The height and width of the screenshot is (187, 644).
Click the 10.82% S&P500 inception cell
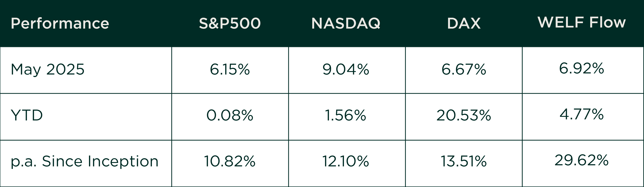click(230, 161)
